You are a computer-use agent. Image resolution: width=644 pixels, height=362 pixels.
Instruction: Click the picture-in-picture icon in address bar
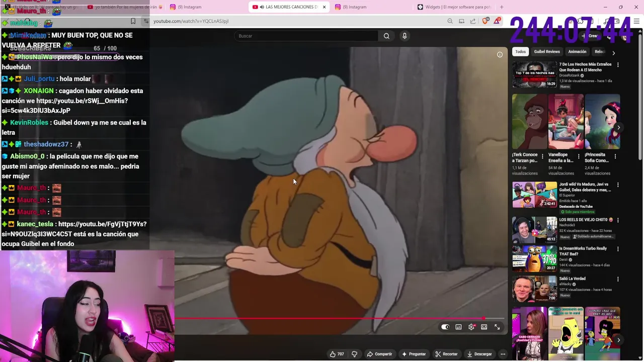(x=461, y=21)
